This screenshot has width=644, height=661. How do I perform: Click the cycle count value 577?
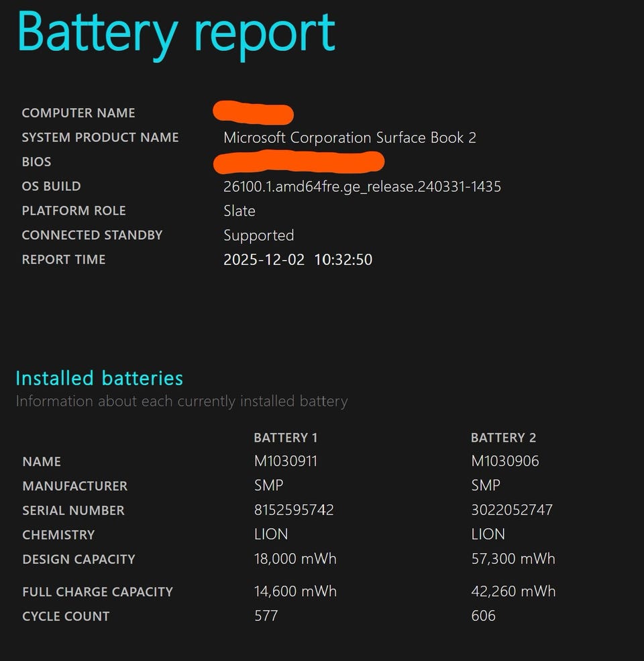266,616
